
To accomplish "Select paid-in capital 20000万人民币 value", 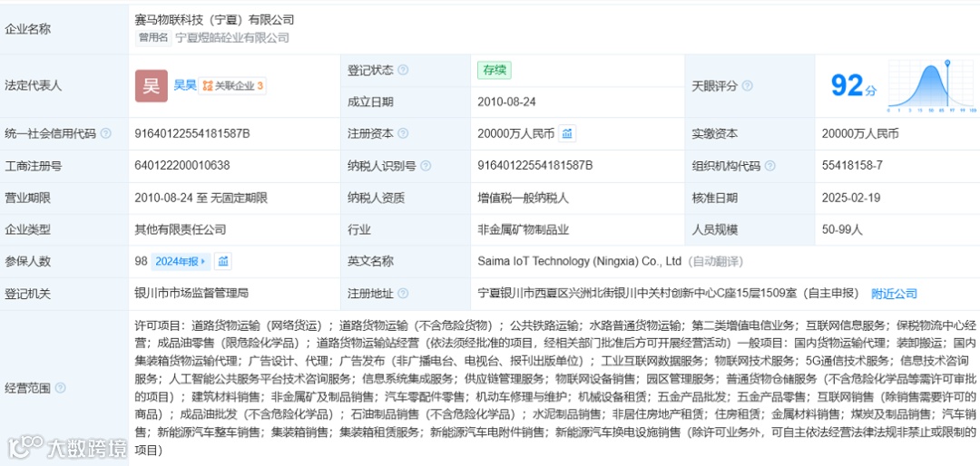I will tap(860, 133).
